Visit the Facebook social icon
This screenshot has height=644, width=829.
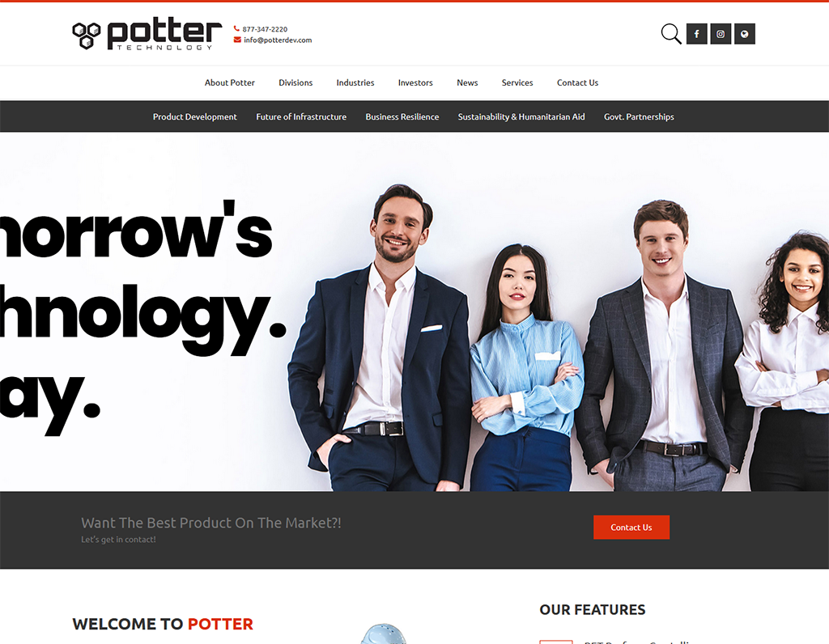(697, 34)
